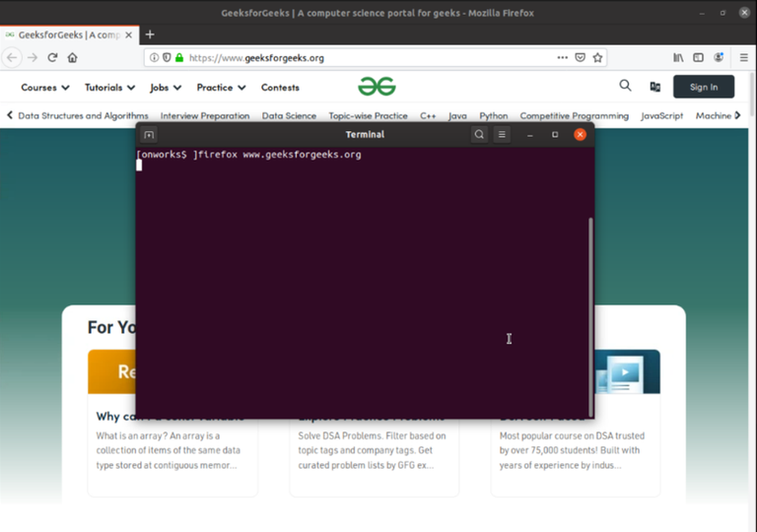Move topic bar left with arrow
The width and height of the screenshot is (757, 532).
coord(10,115)
